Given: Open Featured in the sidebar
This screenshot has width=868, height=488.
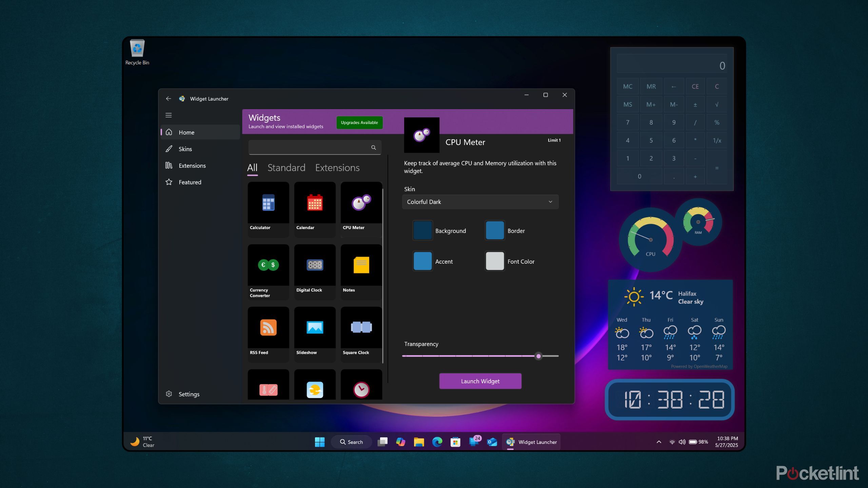Looking at the screenshot, I should pos(200,182).
